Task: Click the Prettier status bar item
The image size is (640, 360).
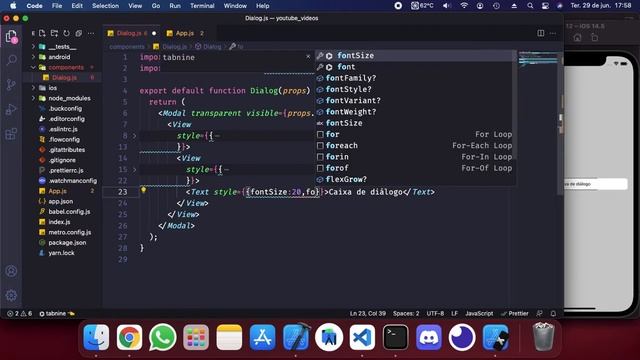Action: (x=515, y=313)
